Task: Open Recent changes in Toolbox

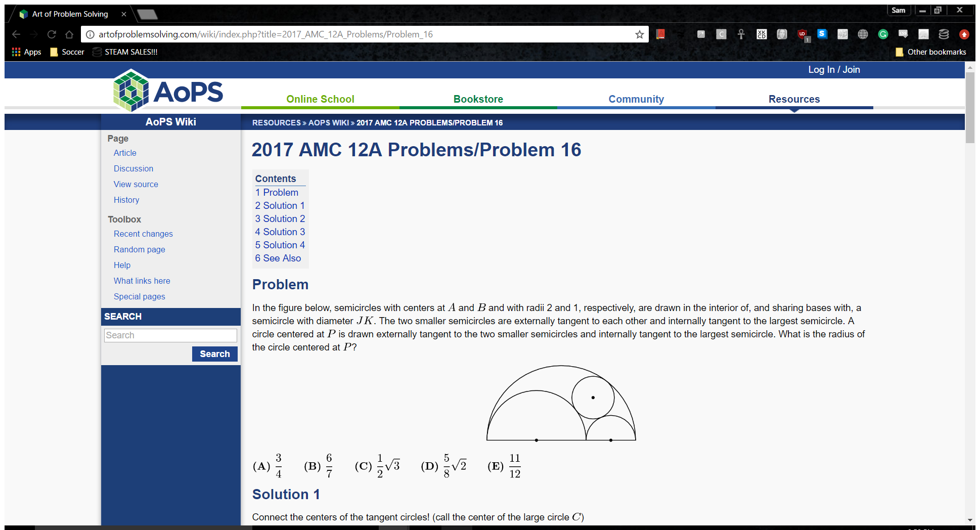Action: point(143,234)
